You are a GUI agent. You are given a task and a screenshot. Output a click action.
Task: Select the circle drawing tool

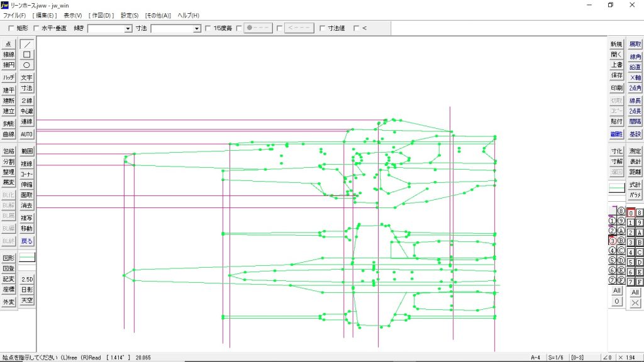[26, 65]
